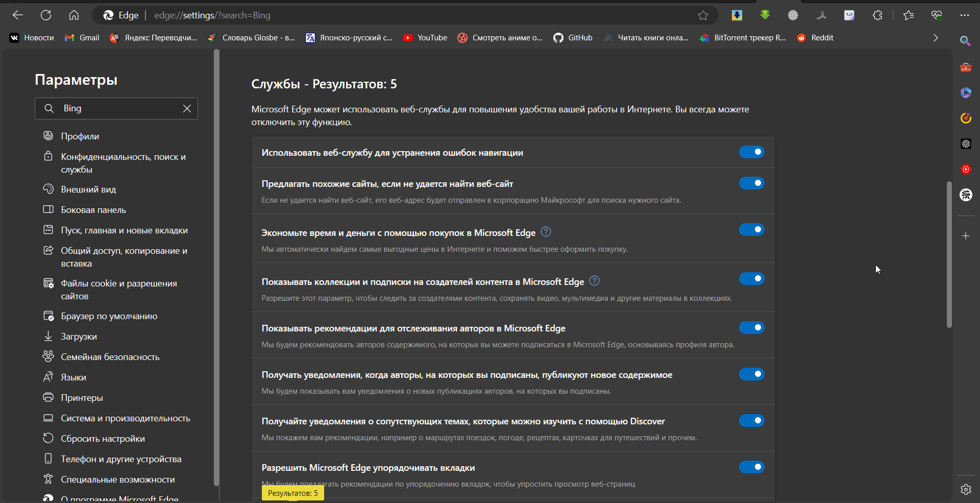Viewport: 980px width, 503px height.
Task: Open the YouTube bookmark
Action: click(425, 38)
